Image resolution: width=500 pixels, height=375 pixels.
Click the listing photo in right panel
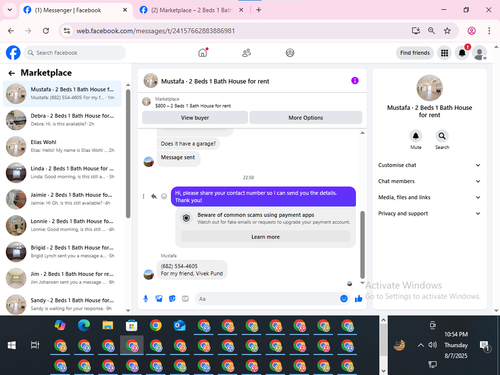[430, 88]
